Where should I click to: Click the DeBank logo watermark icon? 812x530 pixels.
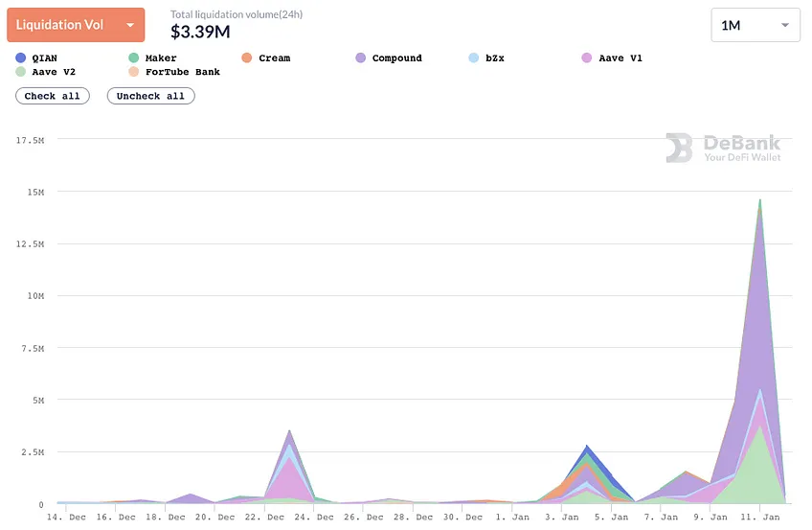coord(678,148)
